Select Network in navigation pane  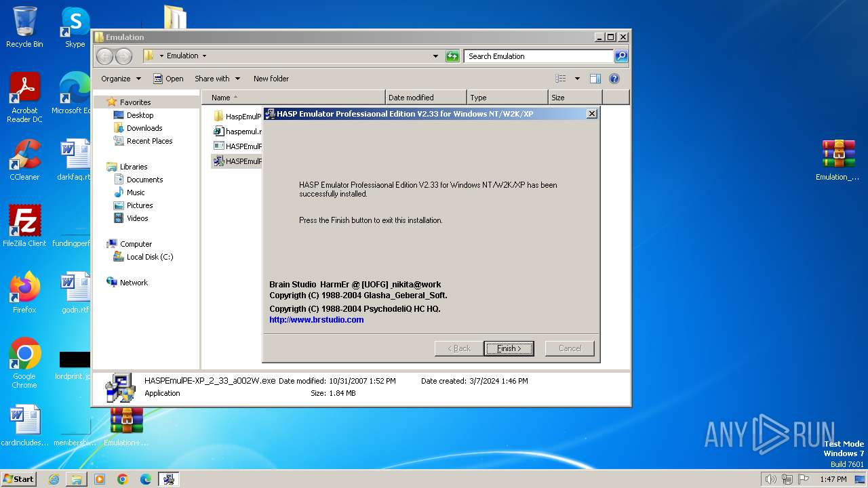click(134, 283)
